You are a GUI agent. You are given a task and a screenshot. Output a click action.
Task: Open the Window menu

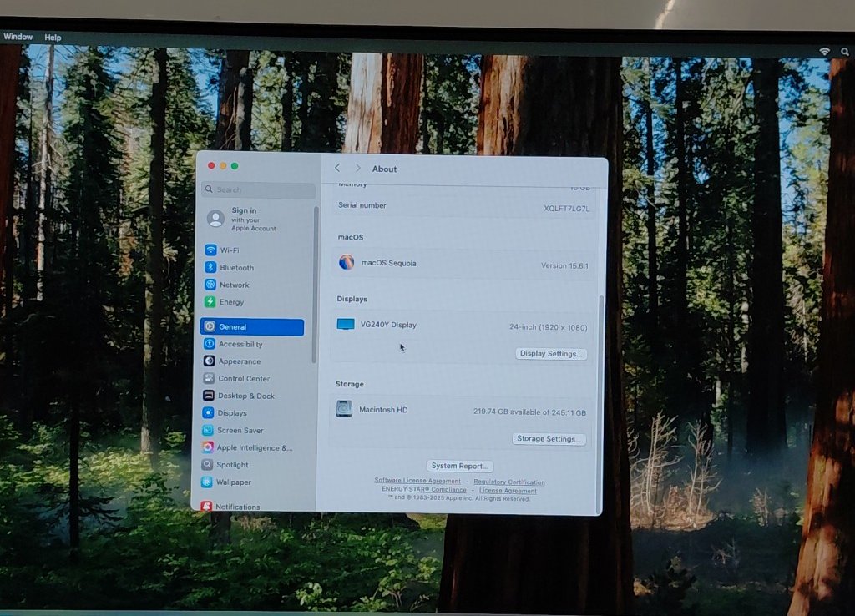(18, 37)
